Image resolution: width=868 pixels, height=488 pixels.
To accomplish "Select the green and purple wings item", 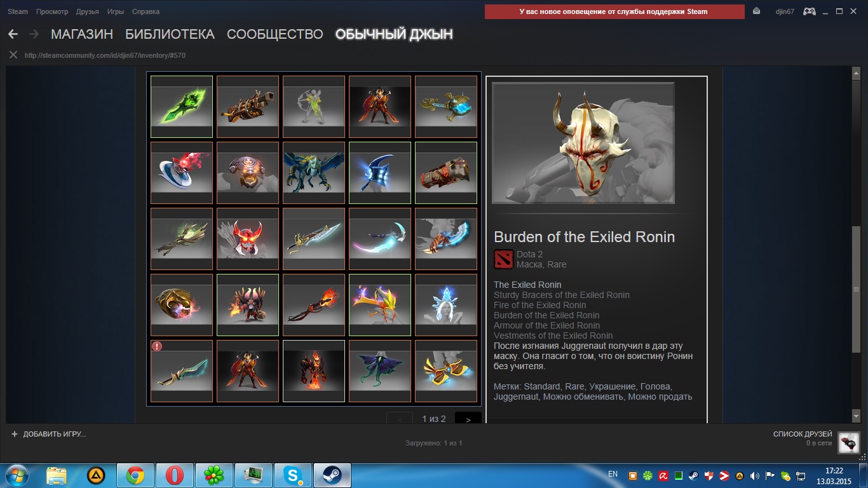I will pyautogui.click(x=380, y=371).
